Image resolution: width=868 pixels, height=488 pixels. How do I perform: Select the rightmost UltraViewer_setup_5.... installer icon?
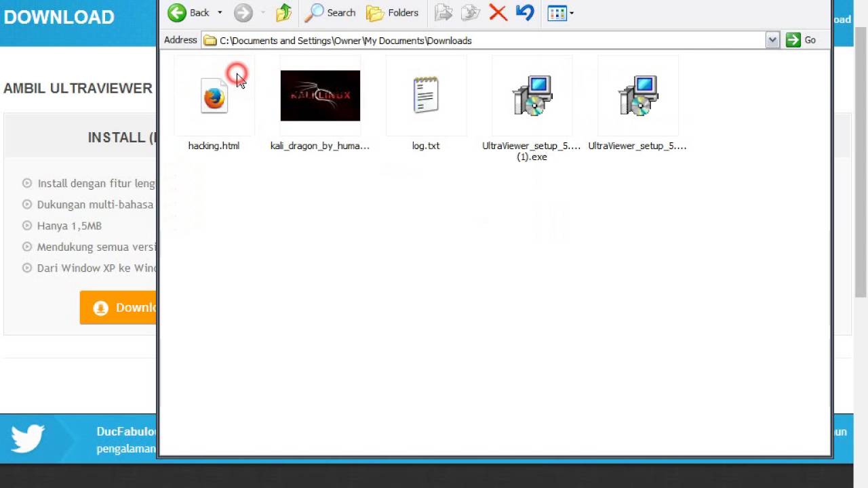tap(638, 96)
